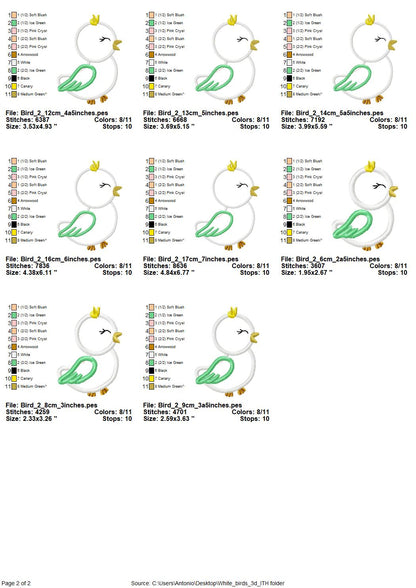Select the White swatch in the 14cm design
The image size is (416, 588).
[289, 63]
